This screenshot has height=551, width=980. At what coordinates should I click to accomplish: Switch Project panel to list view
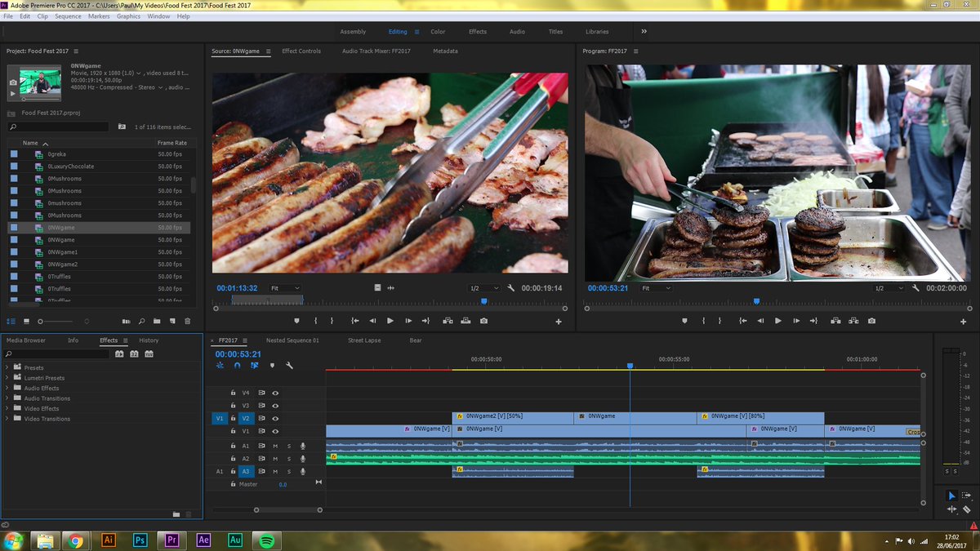(11, 321)
